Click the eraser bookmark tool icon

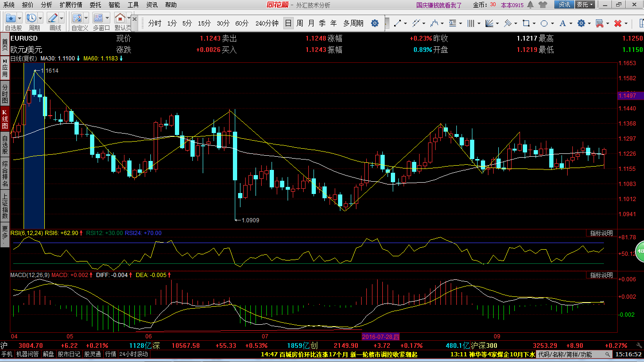coord(599,23)
